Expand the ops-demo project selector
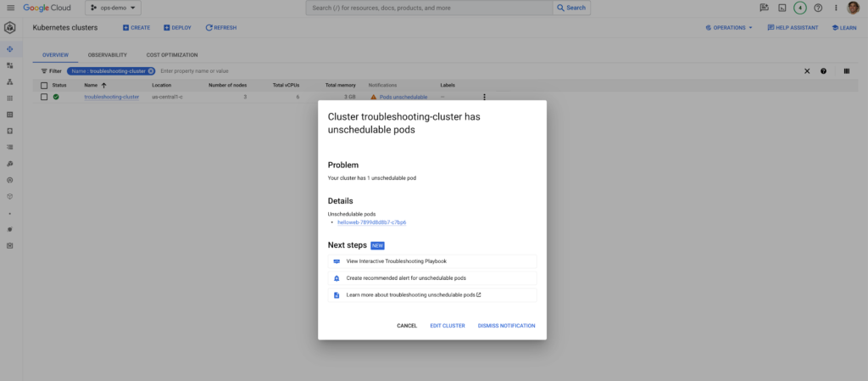 (113, 8)
